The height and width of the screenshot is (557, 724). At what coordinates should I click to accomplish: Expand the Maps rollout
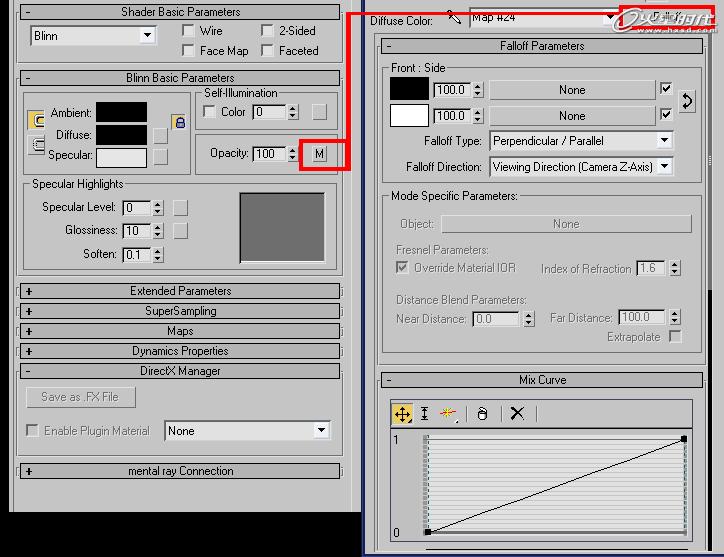click(x=180, y=331)
